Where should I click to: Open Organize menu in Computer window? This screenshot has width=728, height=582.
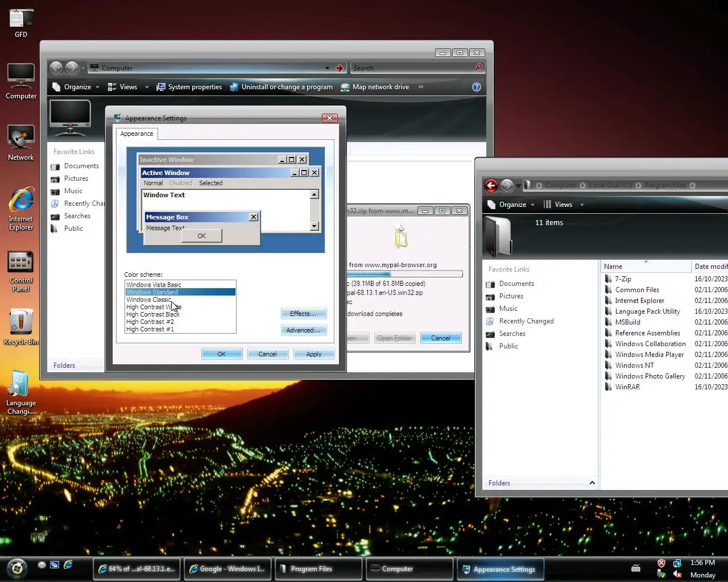[76, 87]
